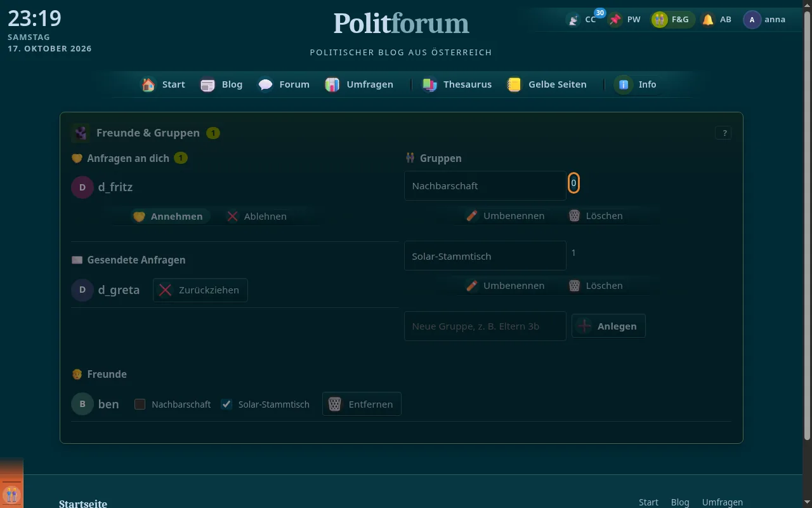
Task: Open the PW pin icon
Action: click(615, 20)
